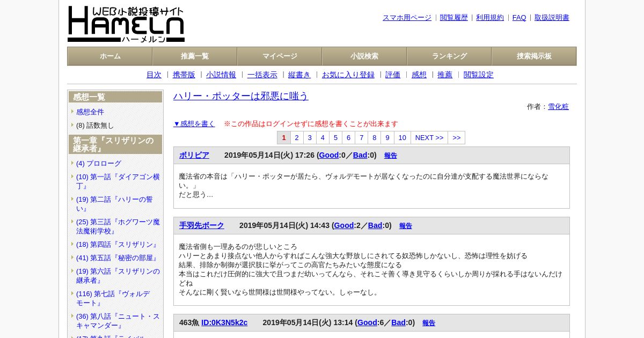The height and width of the screenshot is (338, 644).
Task: Open the 取扱説明書 link
Action: [x=552, y=18]
